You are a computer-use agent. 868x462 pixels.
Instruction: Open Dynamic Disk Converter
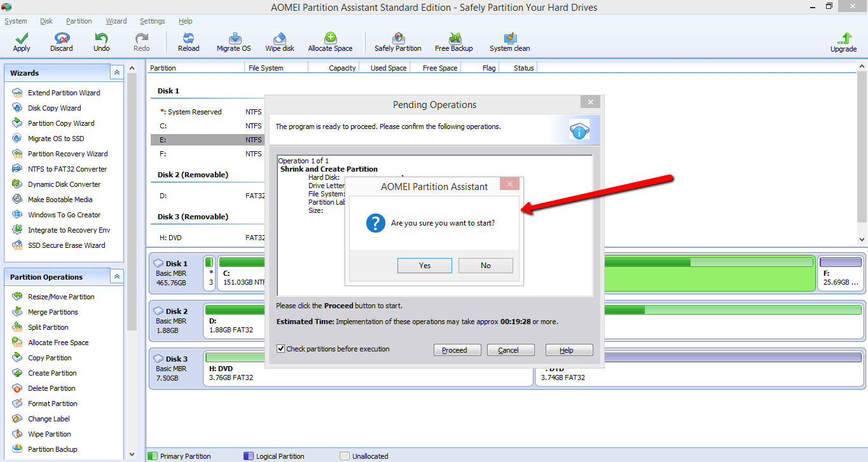pyautogui.click(x=64, y=184)
